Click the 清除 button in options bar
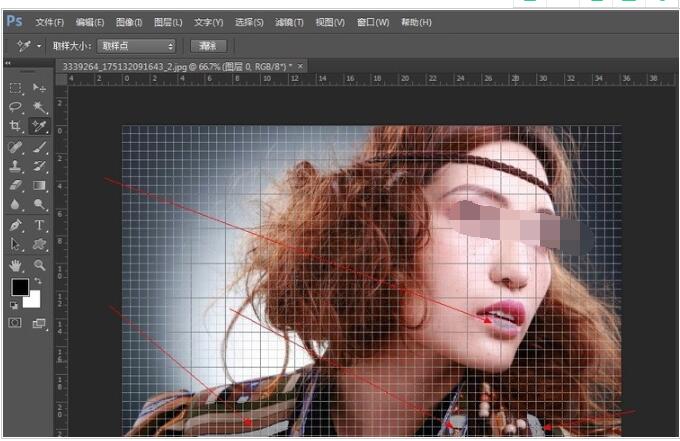Screen dimensions: 680x441 click(x=207, y=46)
